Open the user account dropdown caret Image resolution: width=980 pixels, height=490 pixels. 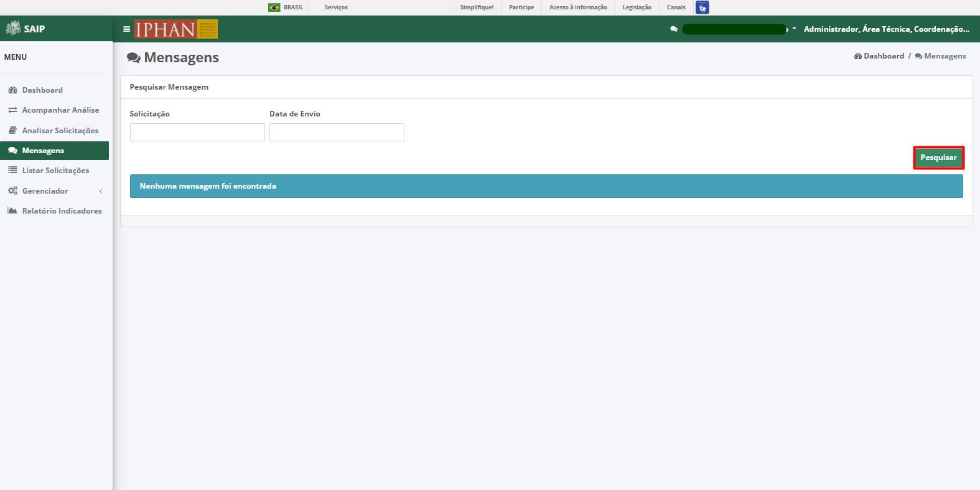coord(794,29)
